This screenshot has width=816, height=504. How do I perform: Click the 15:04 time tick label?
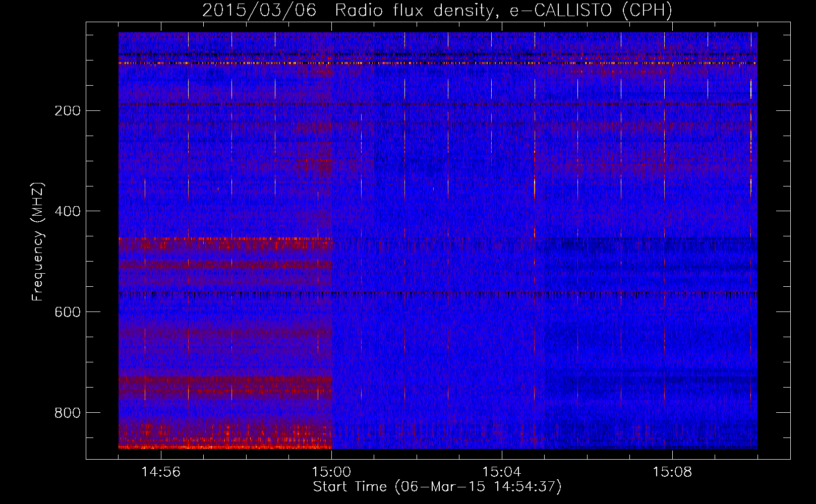pos(502,472)
